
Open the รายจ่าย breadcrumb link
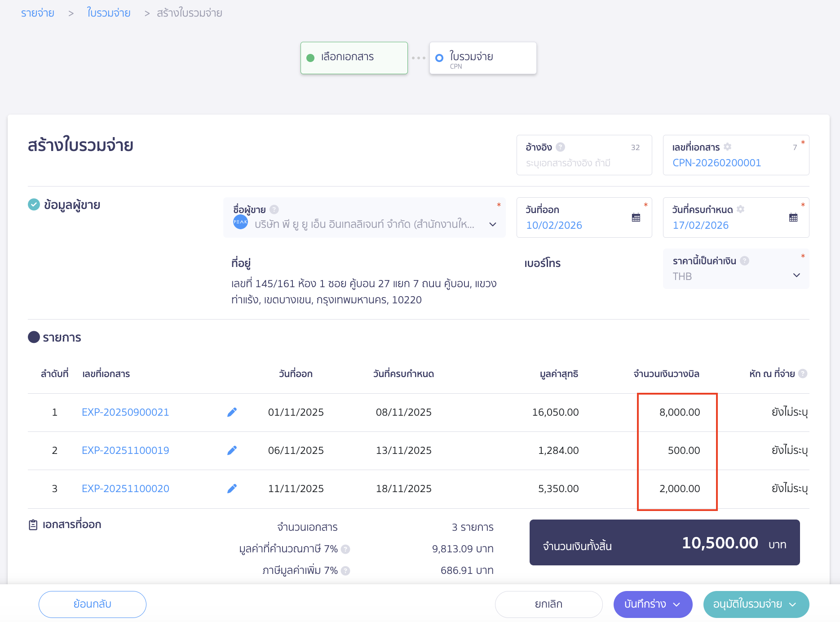click(38, 13)
